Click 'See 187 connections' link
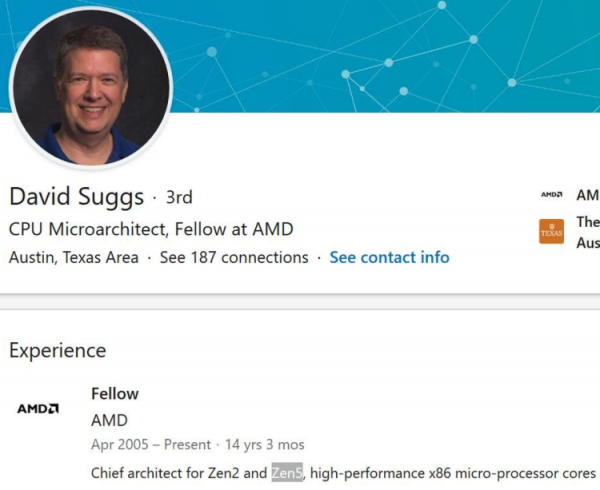Image resolution: width=600 pixels, height=490 pixels. click(234, 257)
